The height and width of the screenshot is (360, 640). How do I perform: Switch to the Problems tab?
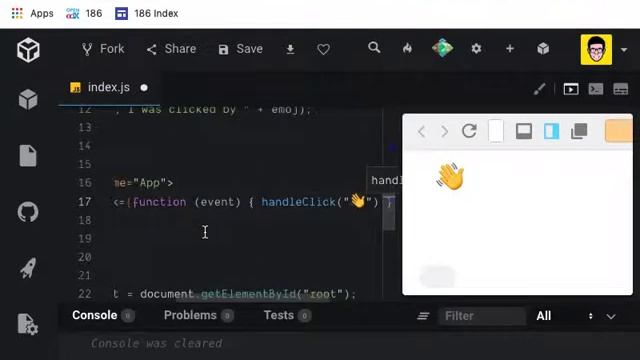tap(190, 315)
